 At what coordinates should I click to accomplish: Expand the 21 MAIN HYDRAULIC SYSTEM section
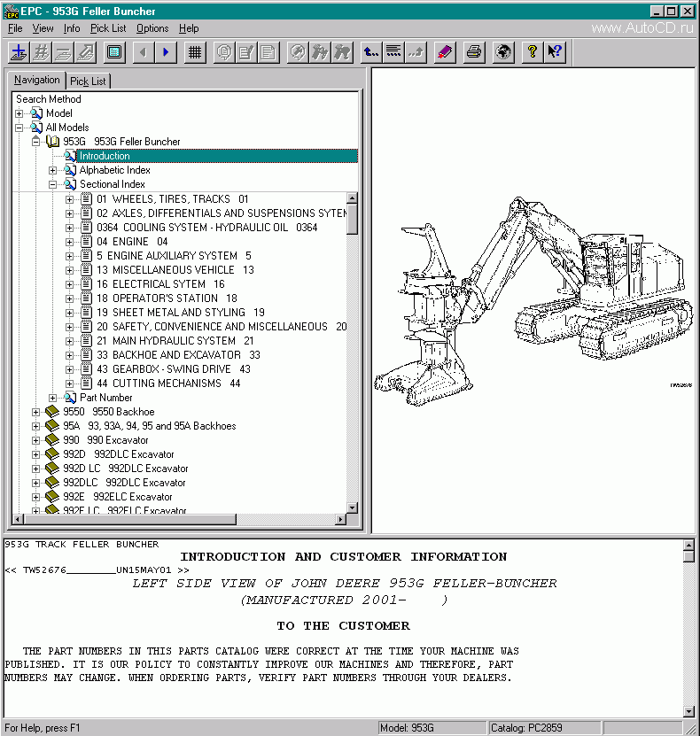tap(69, 341)
